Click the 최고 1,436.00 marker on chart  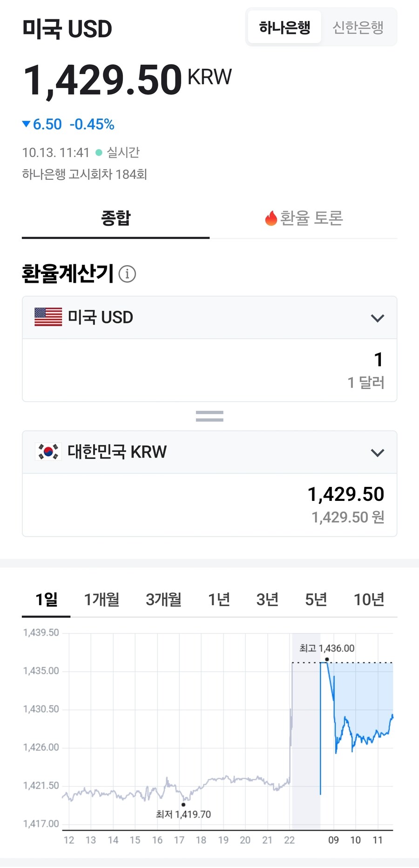click(327, 659)
